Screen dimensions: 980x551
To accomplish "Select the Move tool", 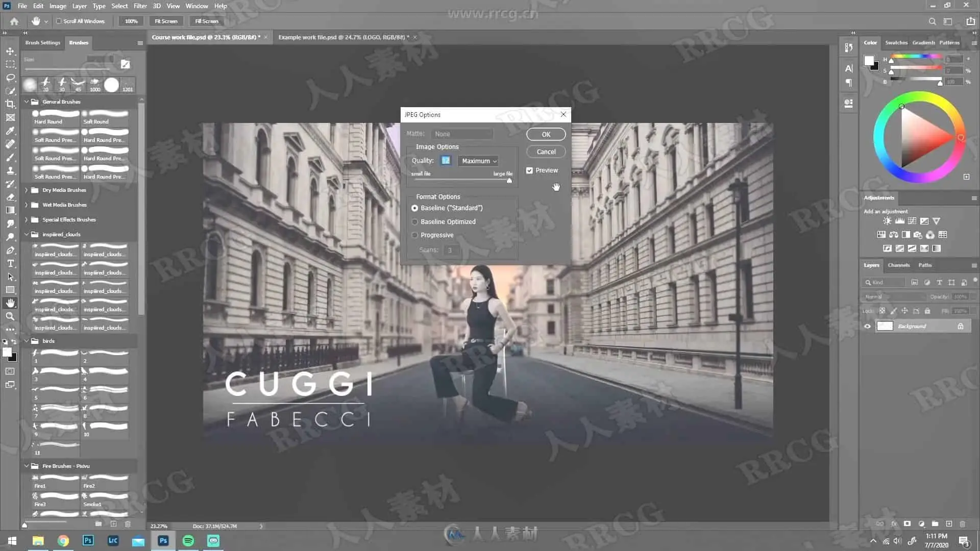I will 10,51.
